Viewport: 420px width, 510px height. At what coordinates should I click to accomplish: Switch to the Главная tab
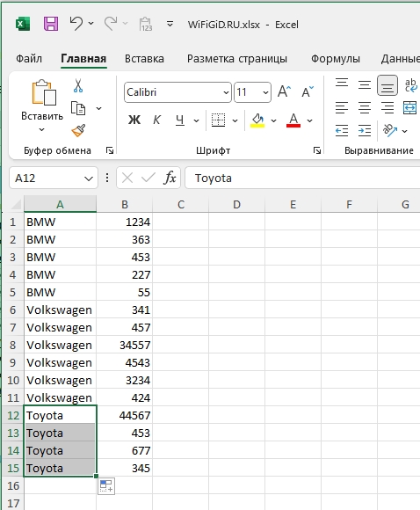pos(83,59)
